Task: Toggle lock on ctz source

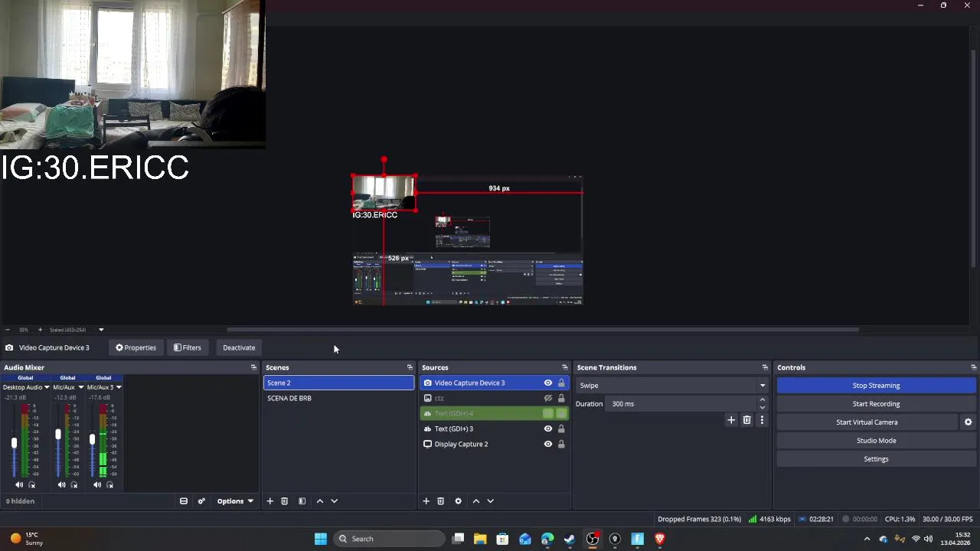Action: coord(561,398)
